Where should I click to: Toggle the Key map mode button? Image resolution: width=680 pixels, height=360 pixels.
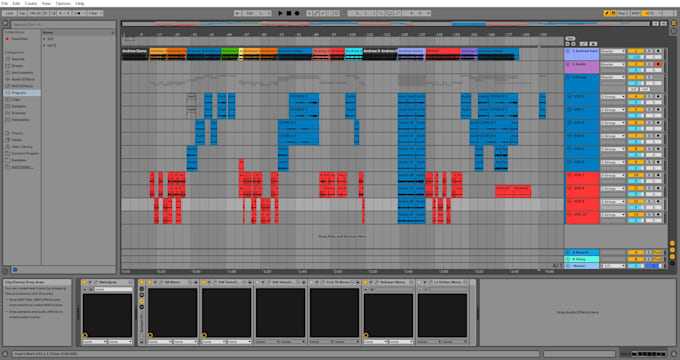click(x=622, y=13)
